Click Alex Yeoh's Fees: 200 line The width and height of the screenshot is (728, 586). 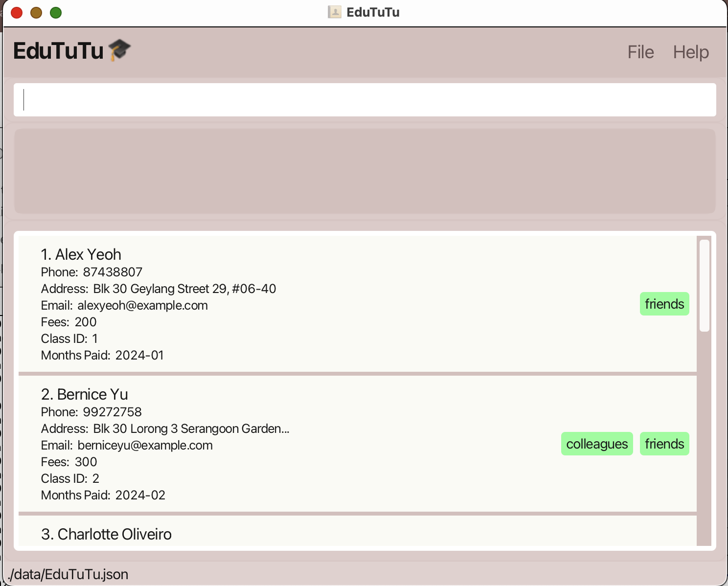(69, 322)
